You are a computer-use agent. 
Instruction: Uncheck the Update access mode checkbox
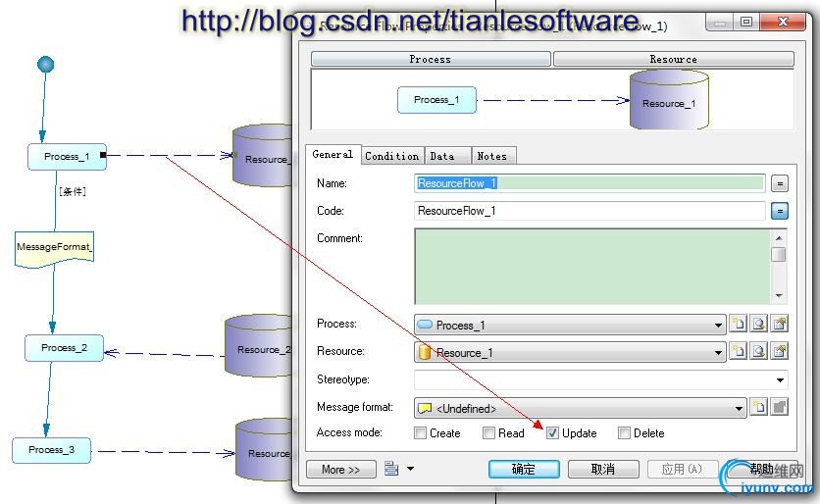(x=552, y=432)
